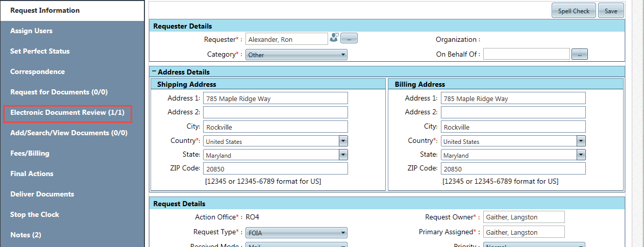The width and height of the screenshot is (644, 247).
Task: Click the requester contact card icon
Action: [334, 38]
